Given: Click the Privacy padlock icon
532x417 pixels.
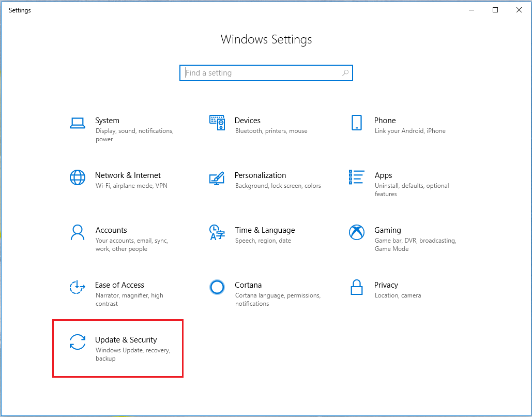Looking at the screenshot, I should (357, 287).
